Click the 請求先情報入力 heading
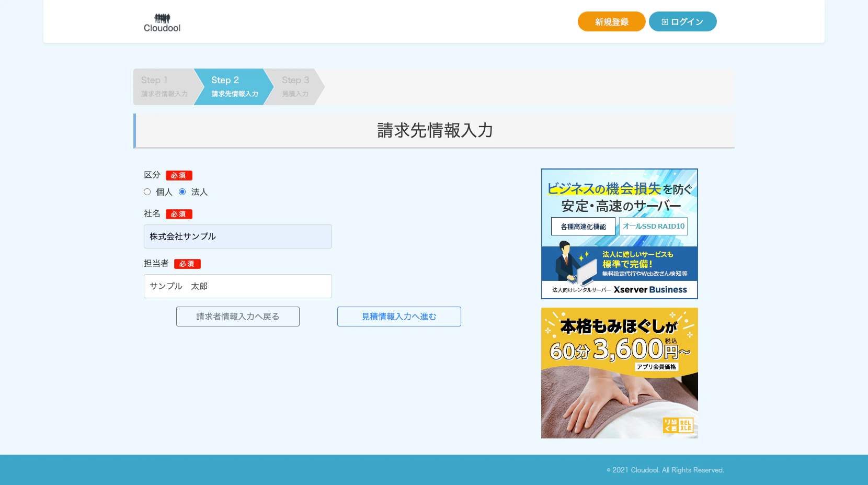 coord(435,130)
